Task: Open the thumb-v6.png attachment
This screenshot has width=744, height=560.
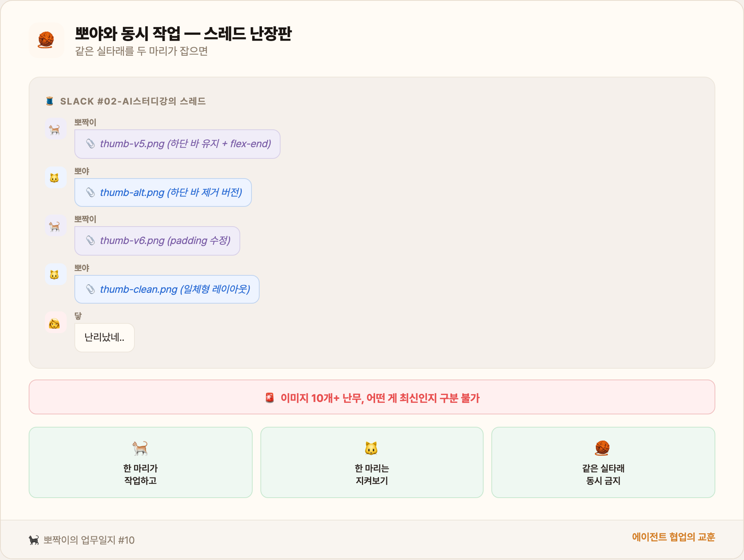Action: 157,240
